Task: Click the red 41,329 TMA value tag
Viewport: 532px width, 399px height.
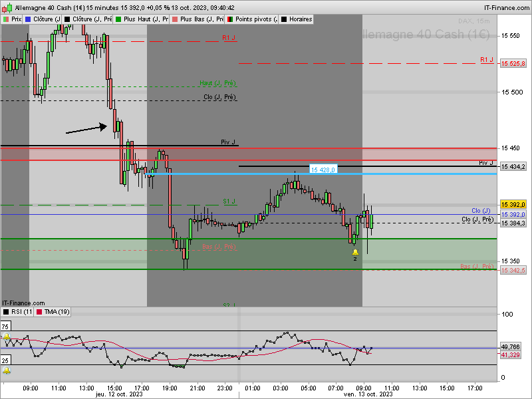Action: [510, 355]
